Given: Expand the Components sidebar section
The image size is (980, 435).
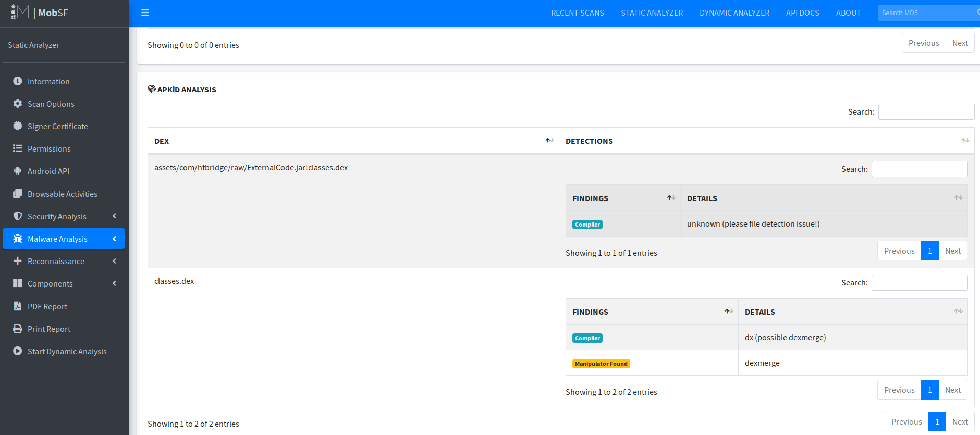Looking at the screenshot, I should pyautogui.click(x=114, y=283).
